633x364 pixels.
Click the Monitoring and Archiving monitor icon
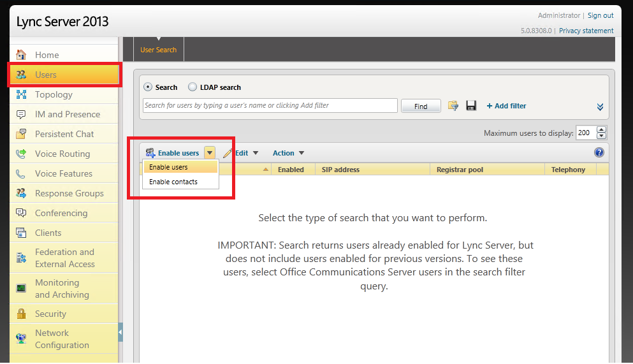[x=21, y=288]
